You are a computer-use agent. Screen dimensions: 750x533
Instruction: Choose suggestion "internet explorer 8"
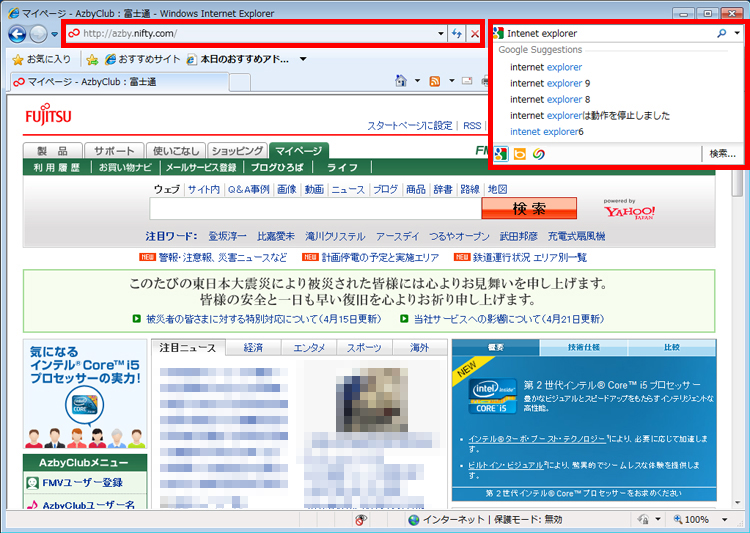[550, 100]
